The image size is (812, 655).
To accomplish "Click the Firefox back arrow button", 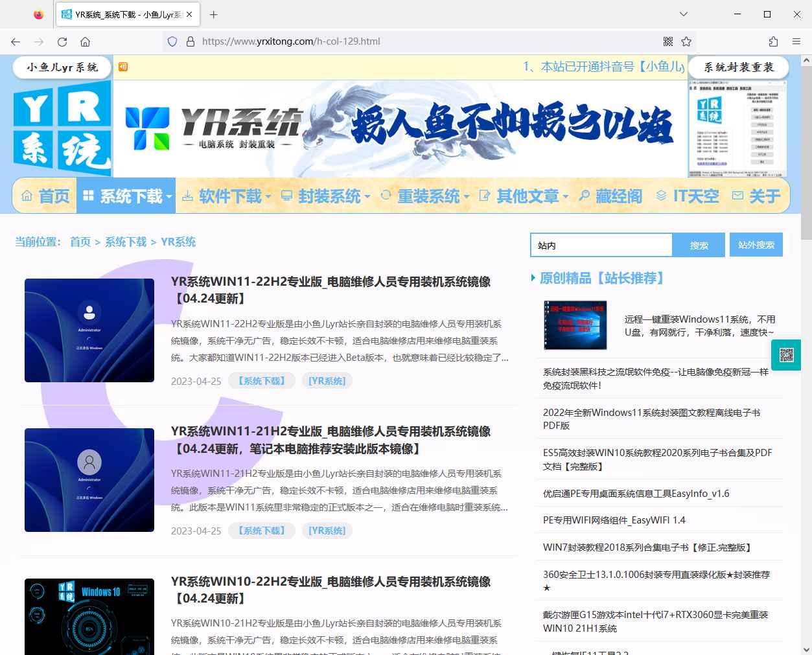I will (16, 41).
